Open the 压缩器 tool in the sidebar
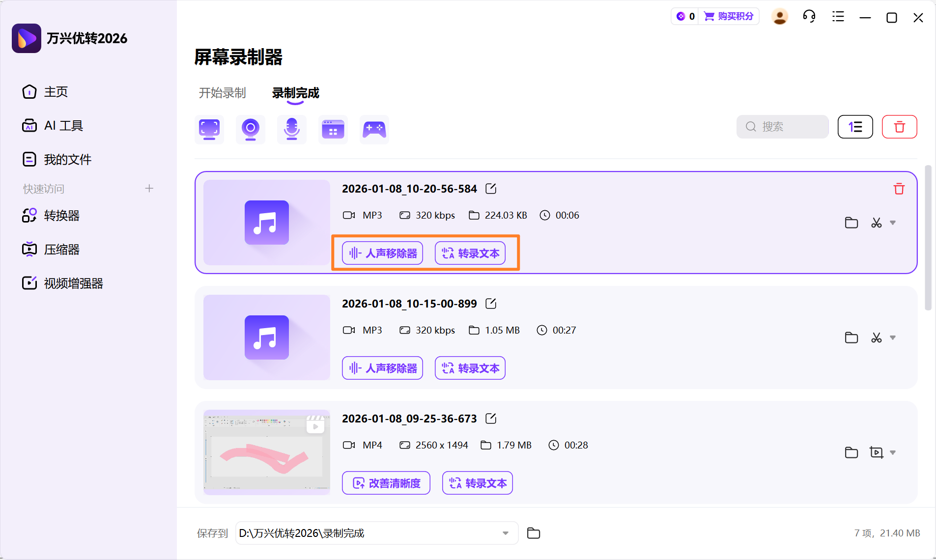 click(61, 249)
